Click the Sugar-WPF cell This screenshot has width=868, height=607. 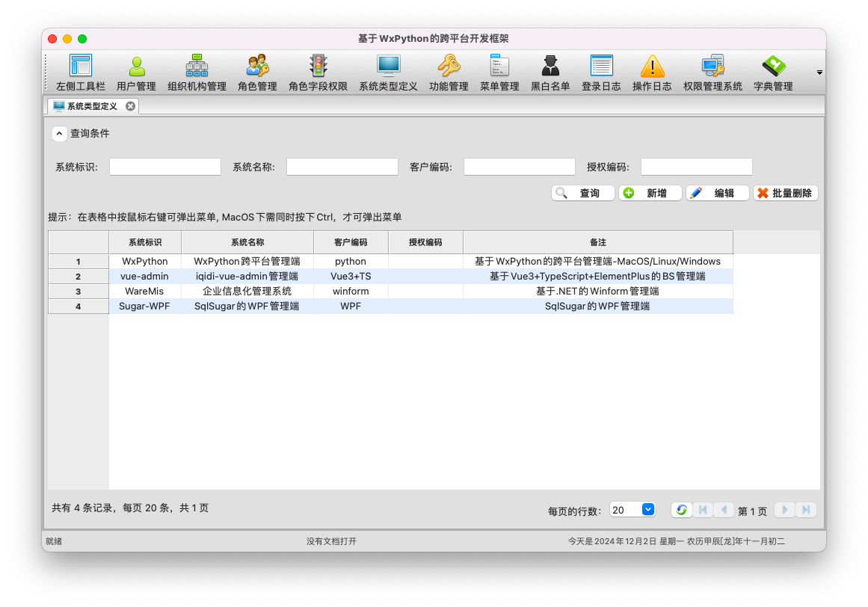(x=145, y=306)
